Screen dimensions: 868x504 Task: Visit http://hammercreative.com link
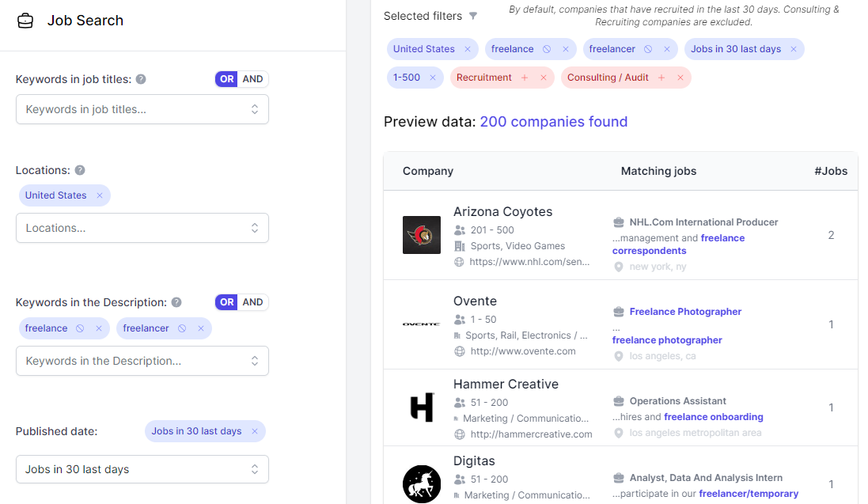(x=532, y=434)
